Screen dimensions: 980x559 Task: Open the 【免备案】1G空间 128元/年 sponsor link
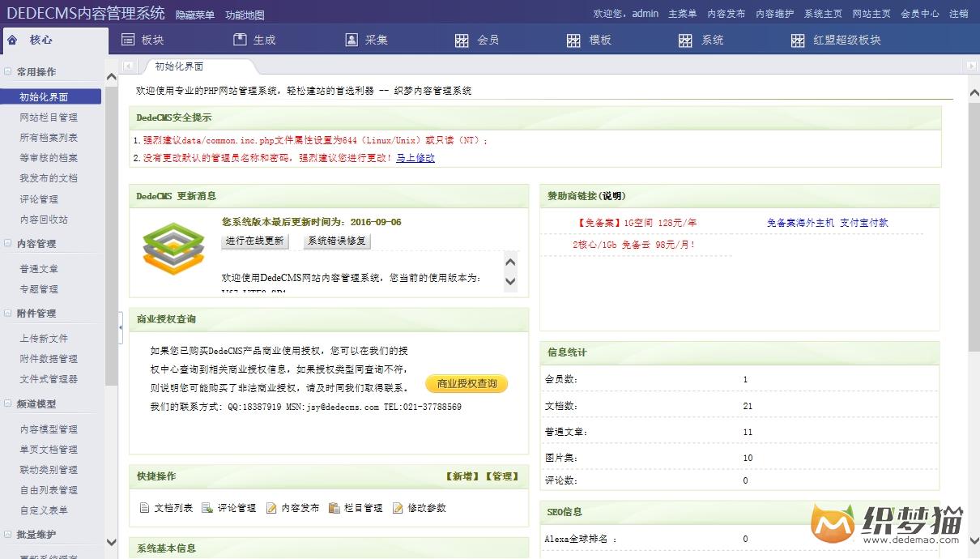tap(637, 223)
